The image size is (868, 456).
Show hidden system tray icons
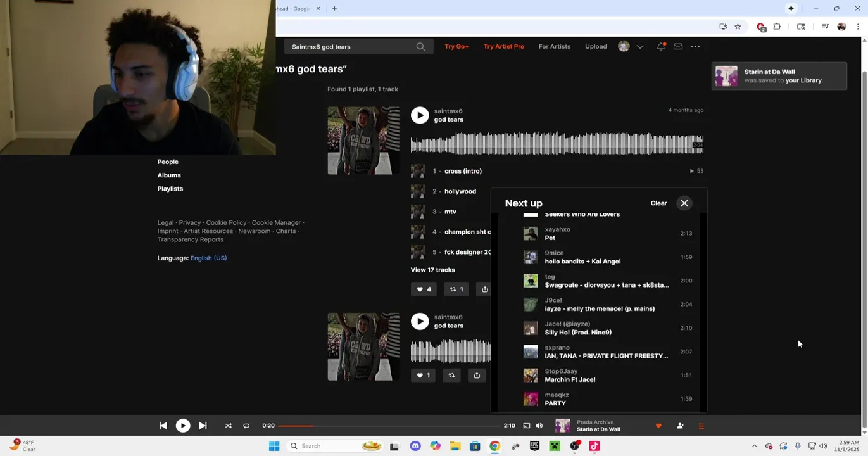[754, 446]
